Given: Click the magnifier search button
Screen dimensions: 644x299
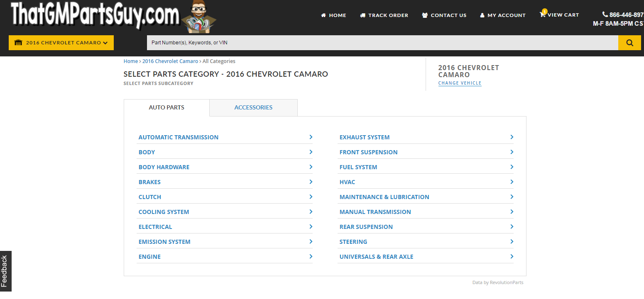Looking at the screenshot, I should tap(629, 43).
